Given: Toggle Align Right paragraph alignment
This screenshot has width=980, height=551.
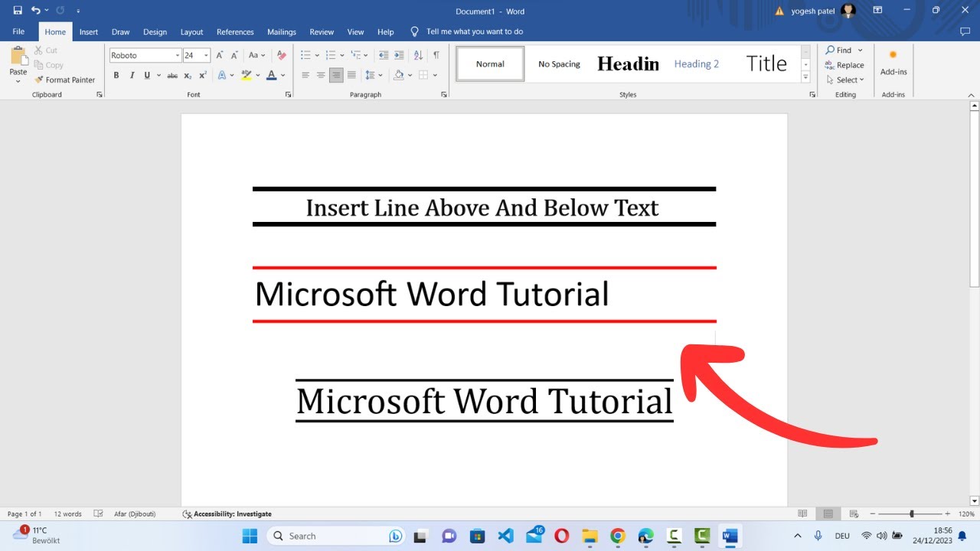Looking at the screenshot, I should (336, 75).
